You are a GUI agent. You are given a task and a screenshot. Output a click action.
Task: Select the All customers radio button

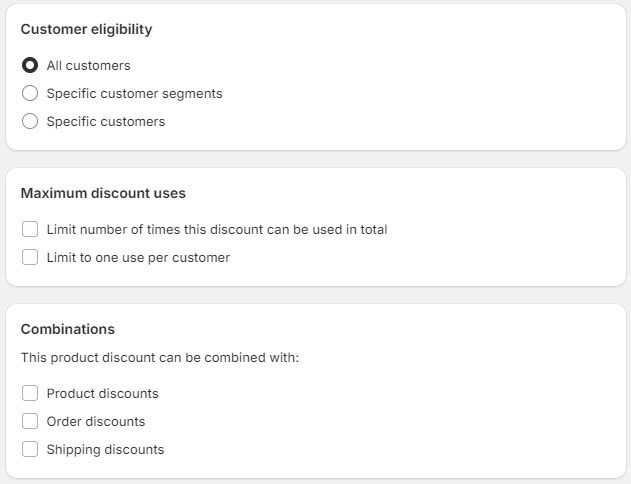pos(30,66)
